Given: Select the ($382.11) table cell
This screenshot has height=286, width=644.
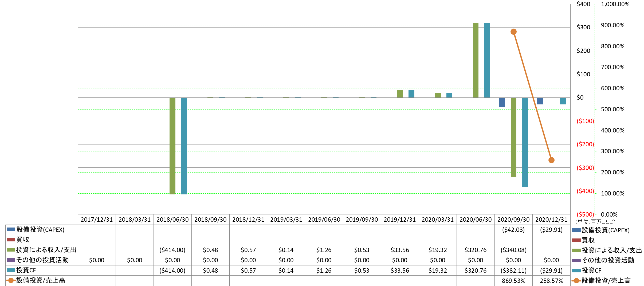Looking at the screenshot, I should [x=513, y=271].
